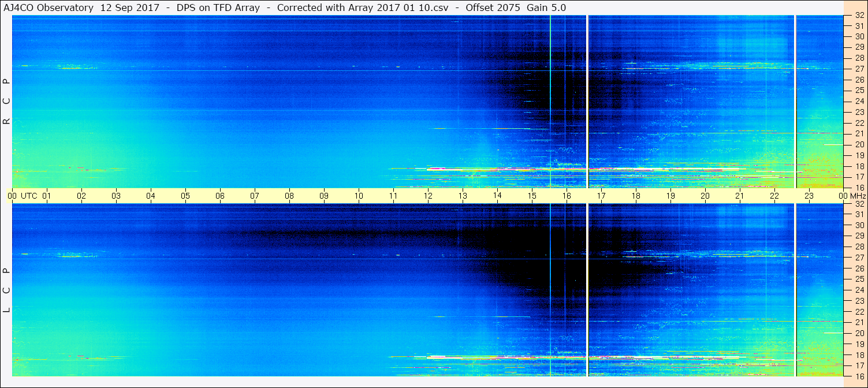Click the 20 MHz label of the LCP panel
This screenshot has width=868, height=388.
pyautogui.click(x=859, y=333)
